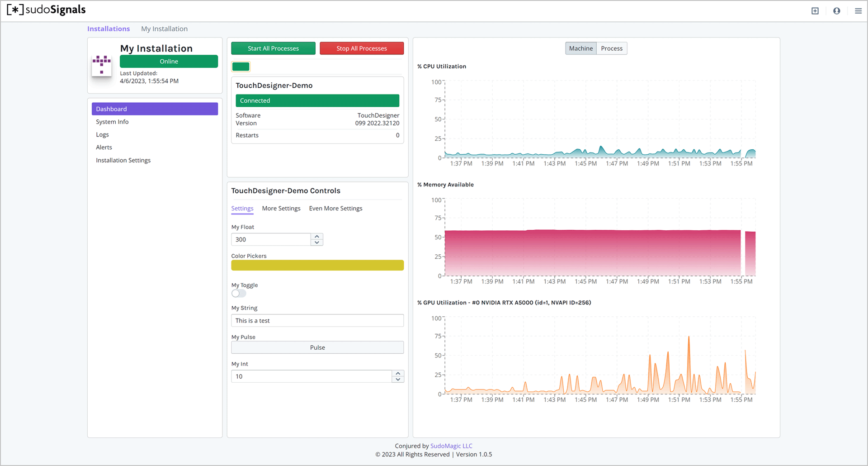Click the My String text field
Screen dimensions: 868x466
(x=317, y=321)
